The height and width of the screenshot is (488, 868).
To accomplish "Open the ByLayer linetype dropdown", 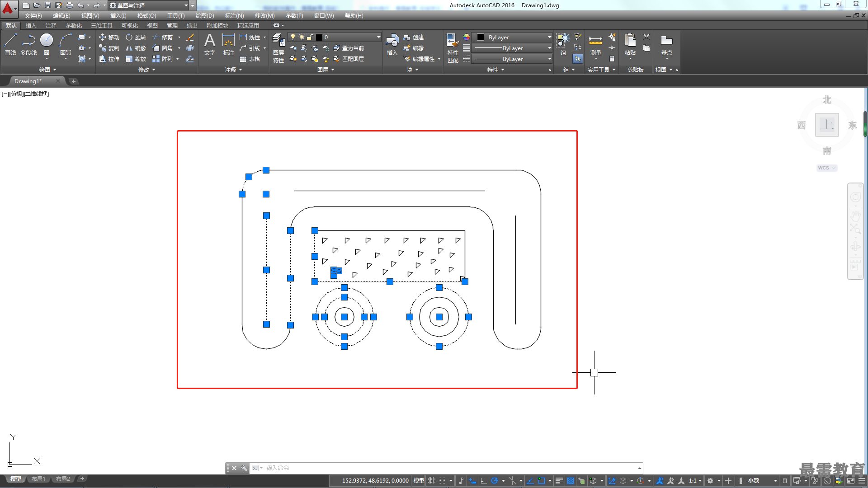I will pyautogui.click(x=513, y=59).
